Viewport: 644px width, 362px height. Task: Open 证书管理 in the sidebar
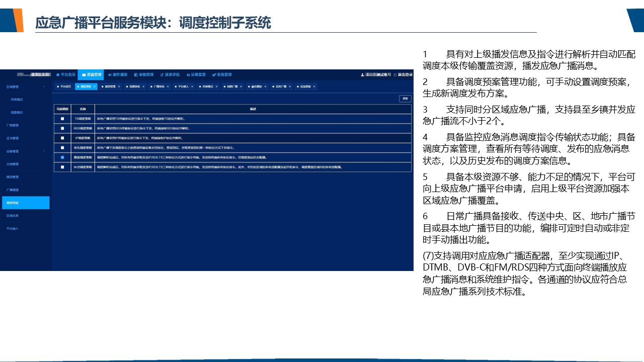coord(13,138)
